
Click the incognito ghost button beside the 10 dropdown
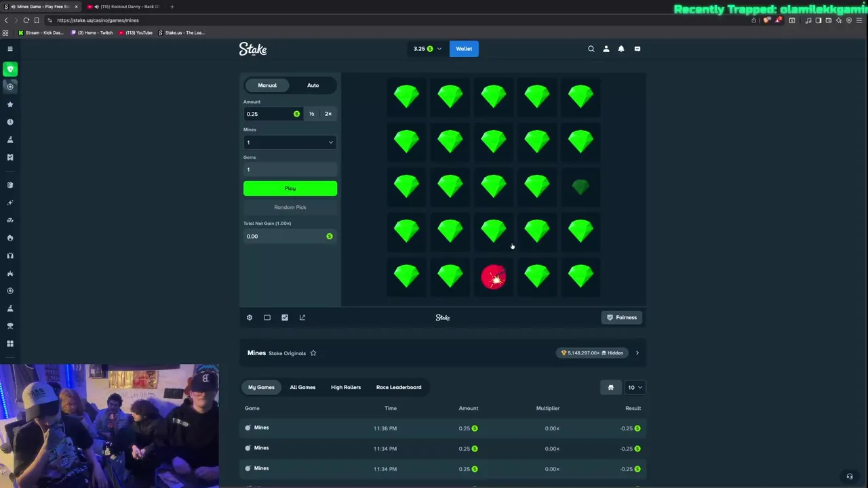(610, 387)
